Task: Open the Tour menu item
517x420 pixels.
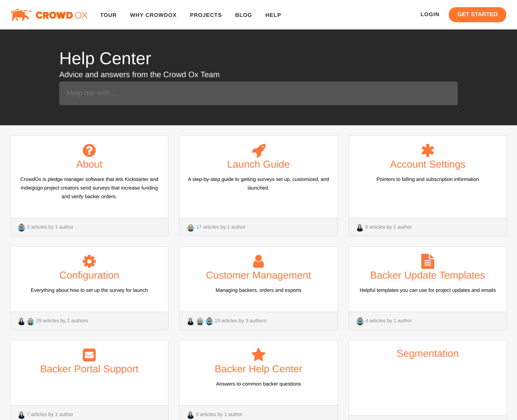Action: [x=108, y=15]
